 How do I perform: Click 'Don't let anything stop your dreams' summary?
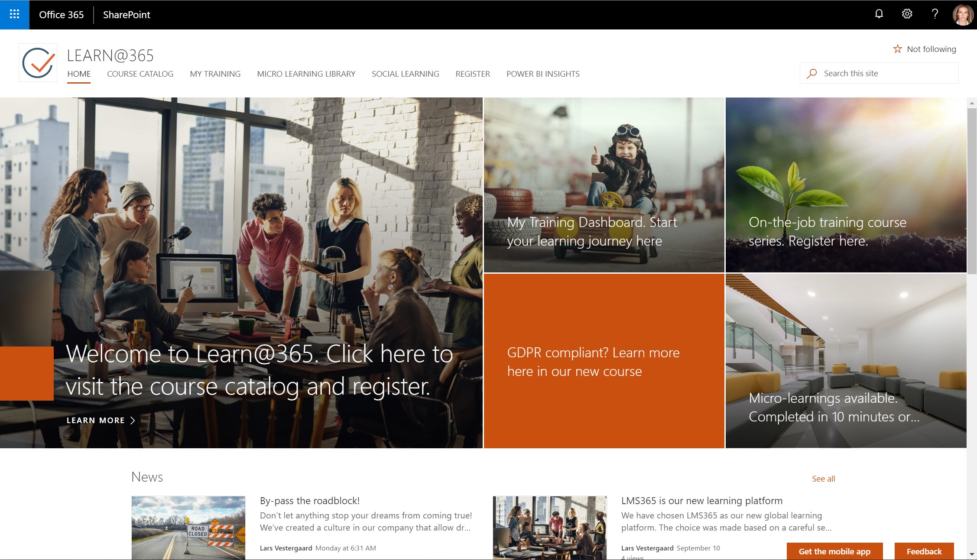tap(366, 521)
